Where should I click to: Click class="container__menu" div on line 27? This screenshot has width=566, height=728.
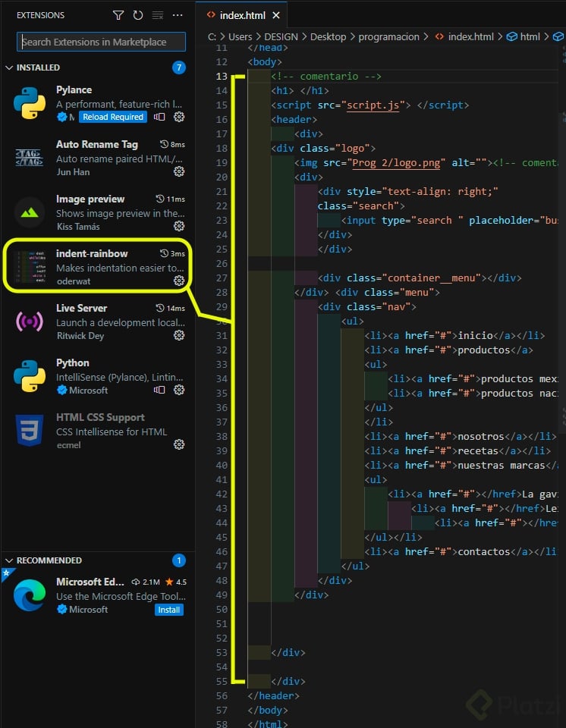pos(420,278)
